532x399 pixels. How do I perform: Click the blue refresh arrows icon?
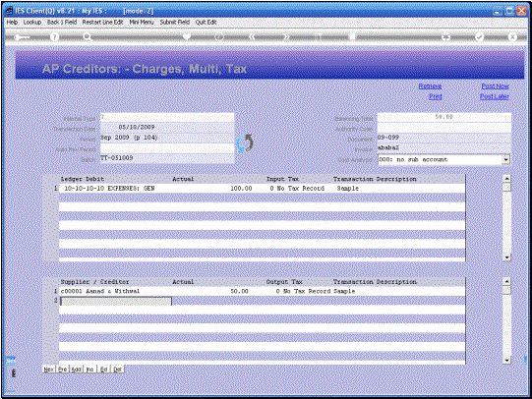click(x=245, y=143)
